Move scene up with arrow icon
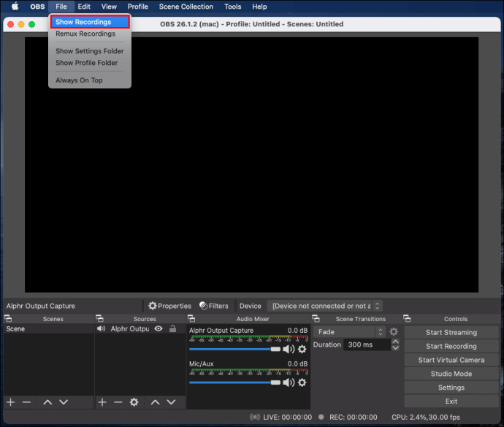This screenshot has width=504, height=427. [47, 402]
